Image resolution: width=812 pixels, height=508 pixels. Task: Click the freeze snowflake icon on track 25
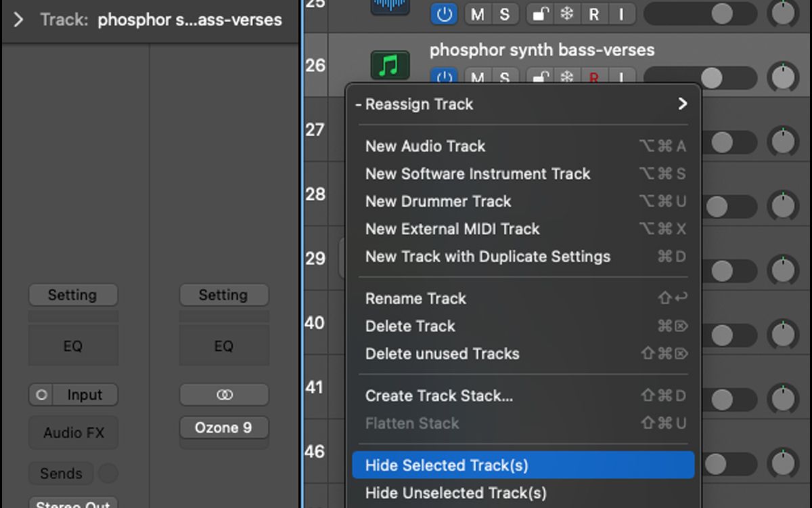click(x=566, y=14)
